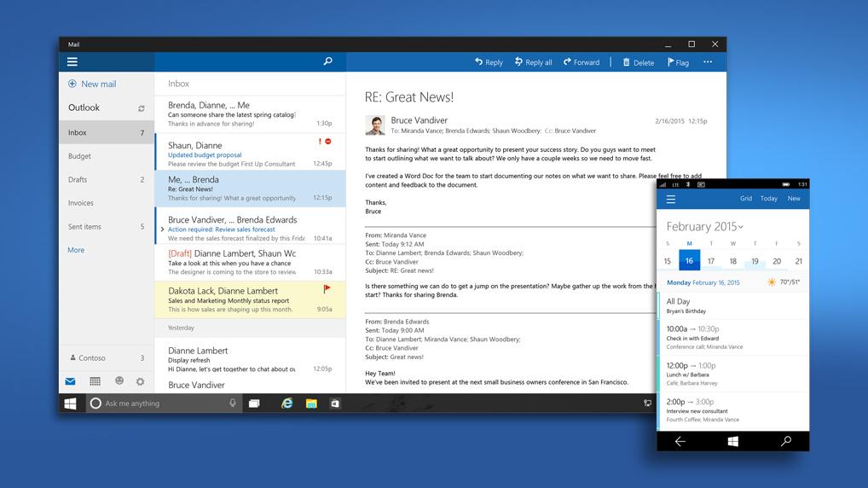Screen dimensions: 868x488
Task: Choose Reply all in the toolbar
Action: click(533, 62)
